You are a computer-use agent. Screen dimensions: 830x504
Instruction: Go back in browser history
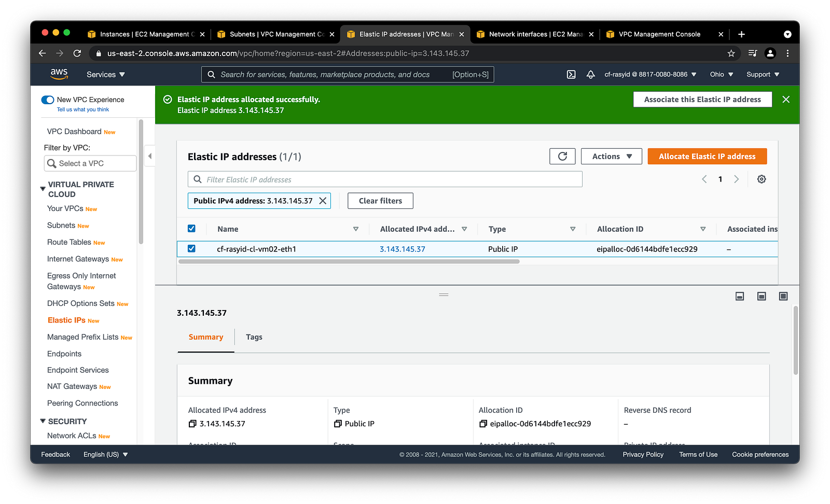(x=43, y=53)
